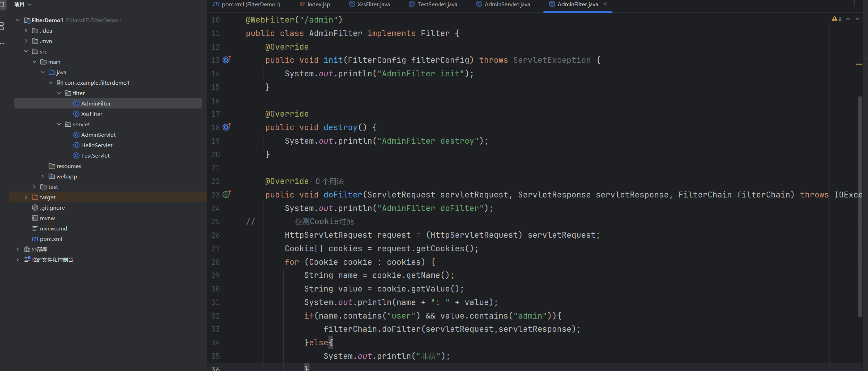Expand the .idea folder
868x371 pixels.
point(26,31)
